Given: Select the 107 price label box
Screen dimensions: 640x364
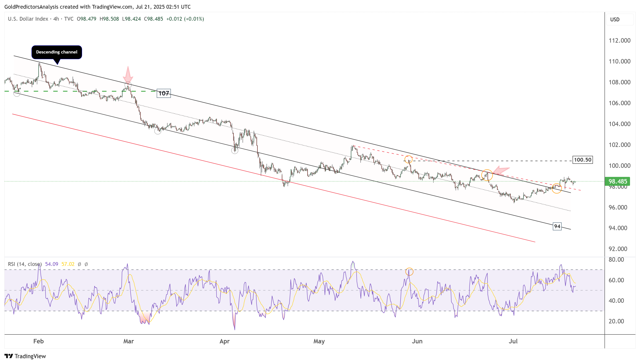Looking at the screenshot, I should [x=164, y=93].
